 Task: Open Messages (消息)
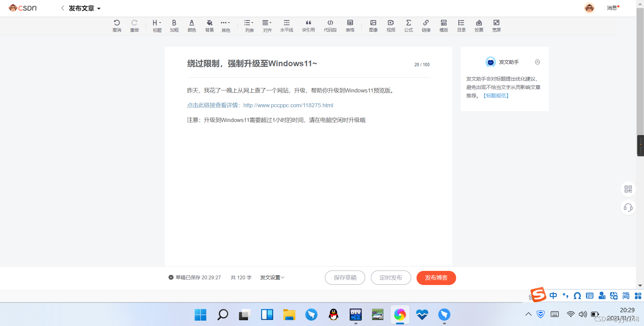(x=612, y=8)
